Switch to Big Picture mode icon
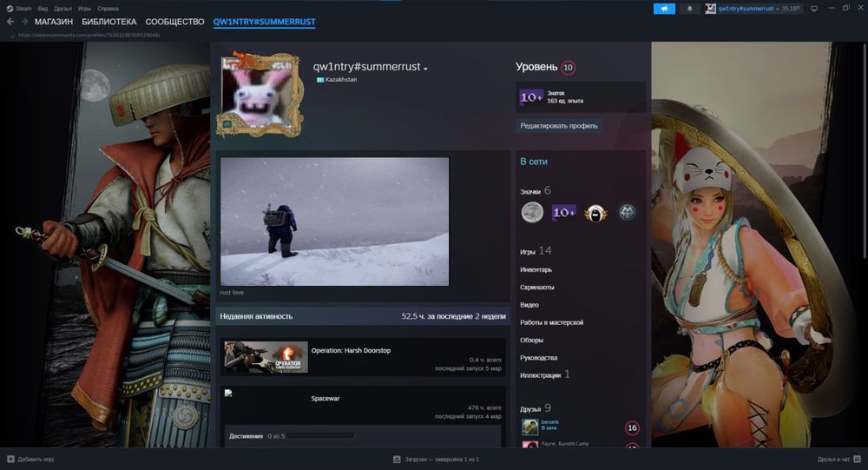 coord(814,9)
